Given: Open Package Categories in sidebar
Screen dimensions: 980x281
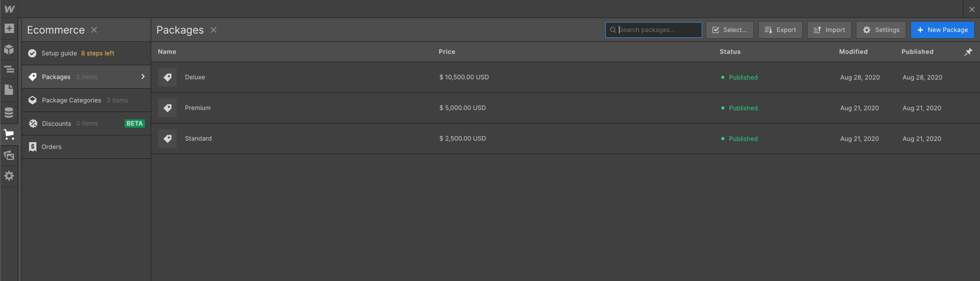Looking at the screenshot, I should (x=71, y=100).
